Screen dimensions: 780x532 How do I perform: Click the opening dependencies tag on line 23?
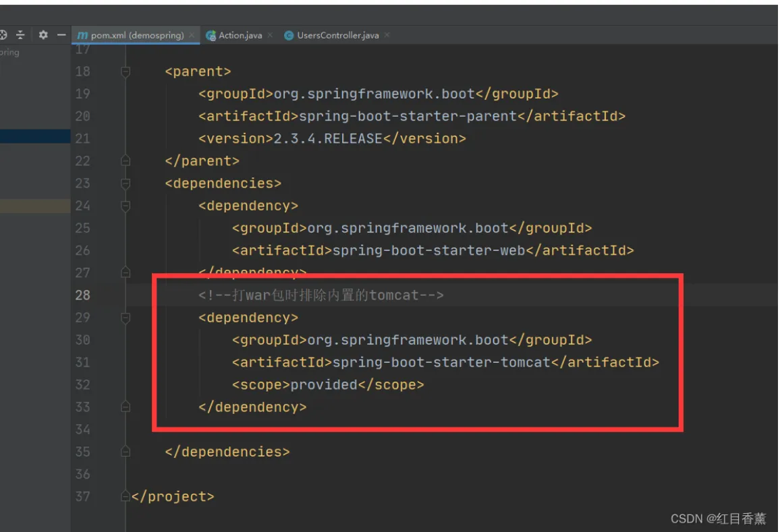(x=223, y=183)
